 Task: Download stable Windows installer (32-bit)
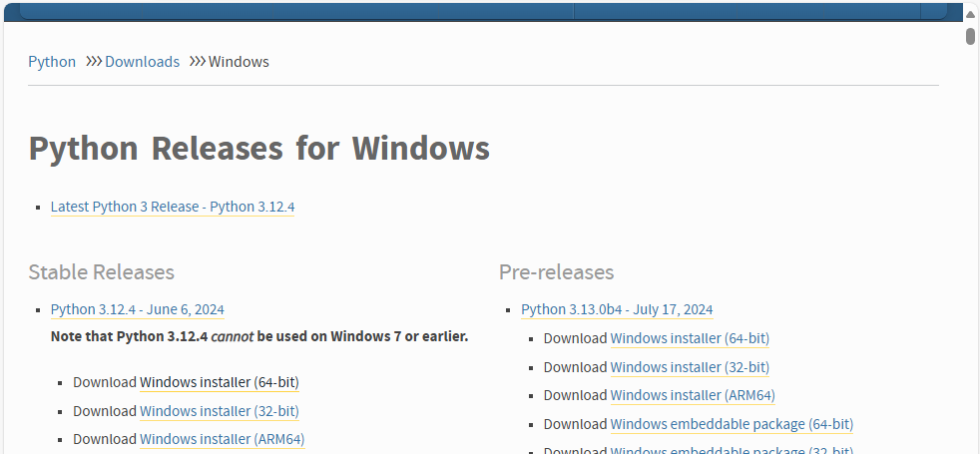[220, 410]
